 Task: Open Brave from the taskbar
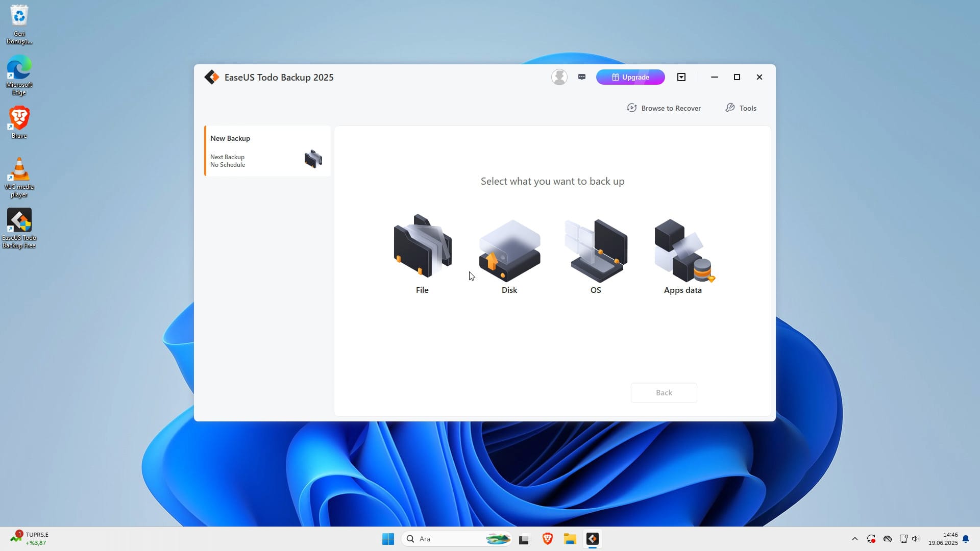pos(548,539)
